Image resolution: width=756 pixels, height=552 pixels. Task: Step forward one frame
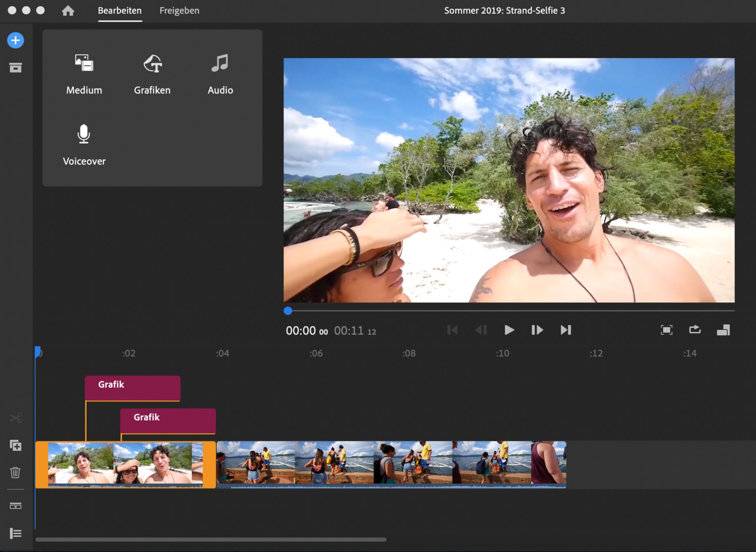pyautogui.click(x=537, y=330)
